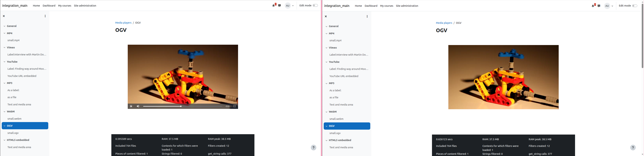The image size is (644, 156).
Task: Open 'as a file' item, left window
Action: 12,97
